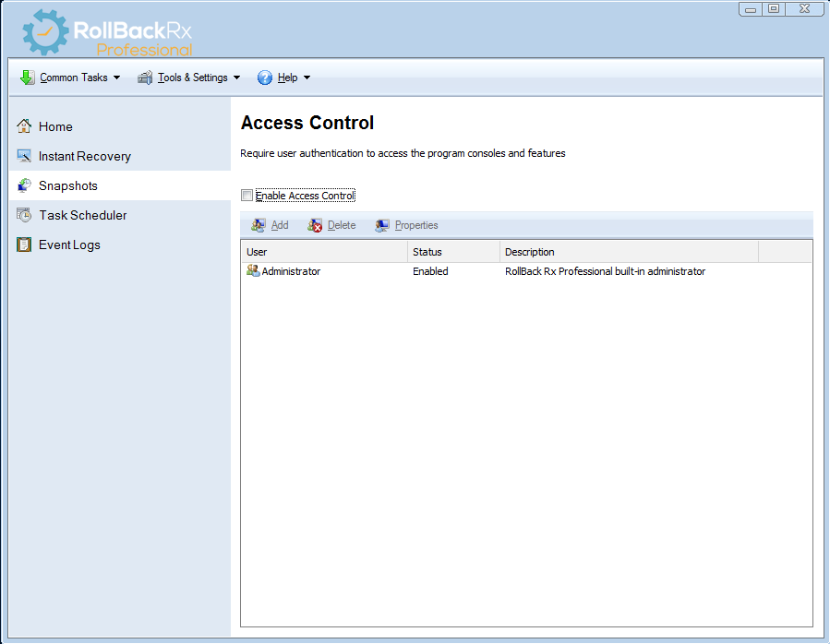Image resolution: width=830 pixels, height=644 pixels.
Task: Close the RollBack Rx window
Action: click(804, 9)
